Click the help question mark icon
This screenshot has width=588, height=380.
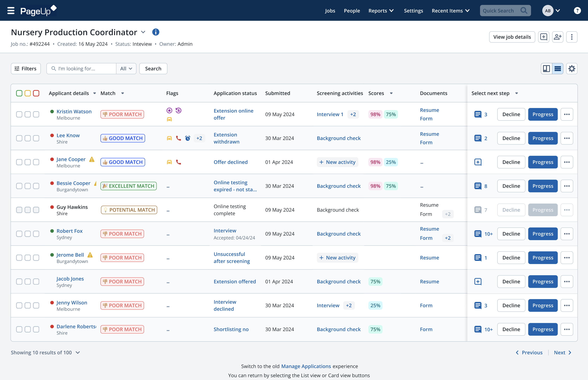(x=577, y=11)
